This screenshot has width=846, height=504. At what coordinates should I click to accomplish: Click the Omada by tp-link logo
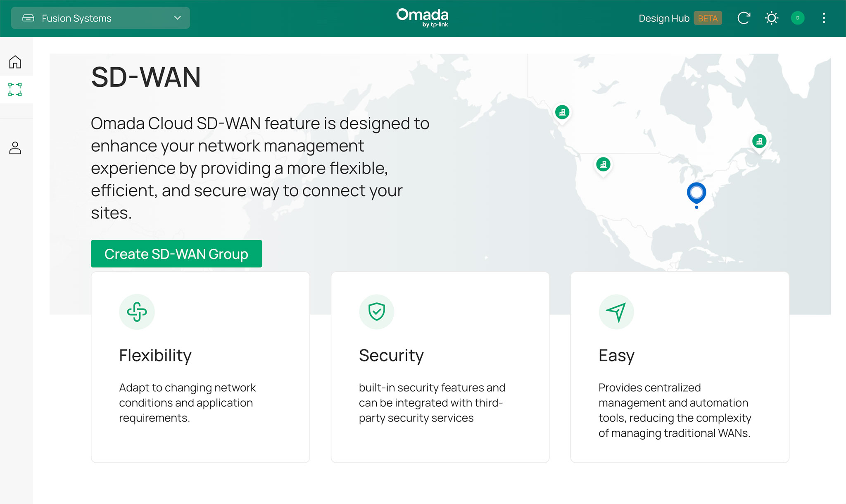click(422, 18)
